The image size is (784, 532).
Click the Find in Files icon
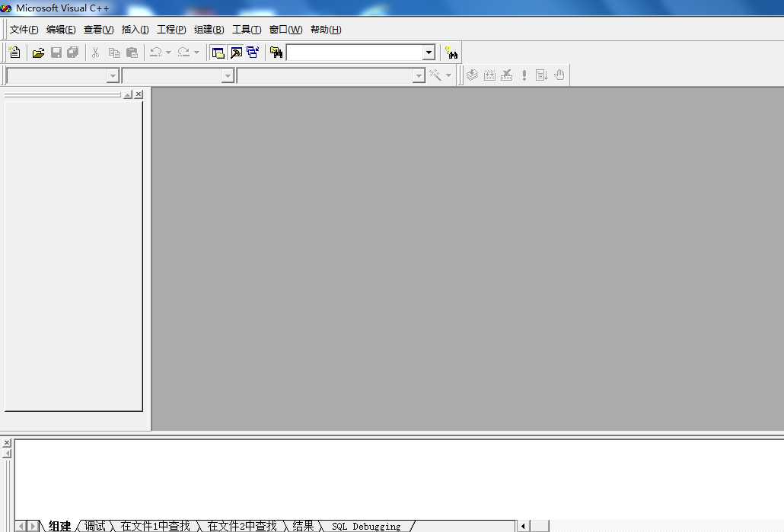coord(276,53)
